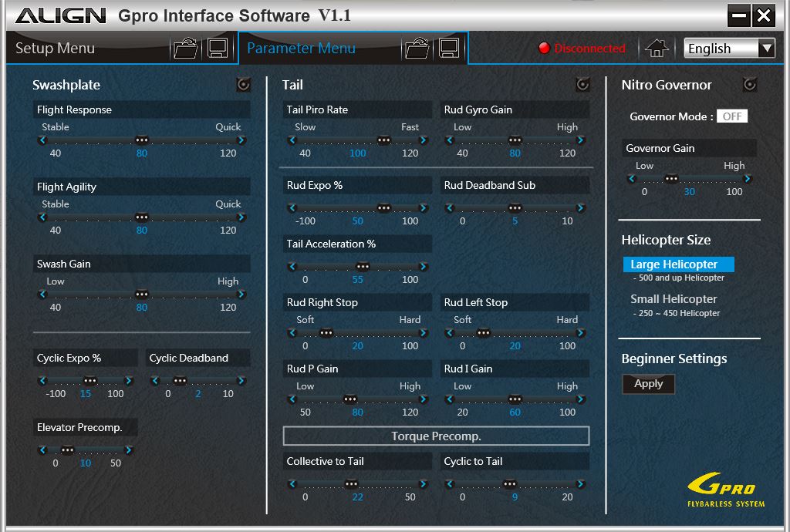Click Rud Left Stop slider handle
The image size is (790, 532).
(x=484, y=332)
